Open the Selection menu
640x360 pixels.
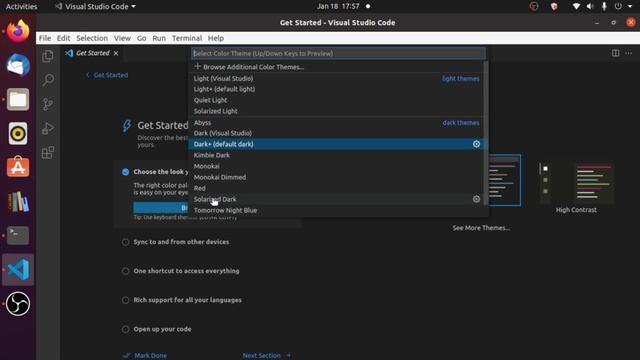click(x=92, y=38)
